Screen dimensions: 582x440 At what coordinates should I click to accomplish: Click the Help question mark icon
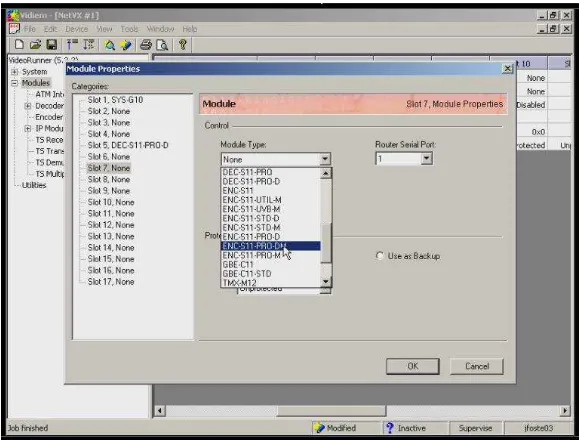[x=182, y=45]
